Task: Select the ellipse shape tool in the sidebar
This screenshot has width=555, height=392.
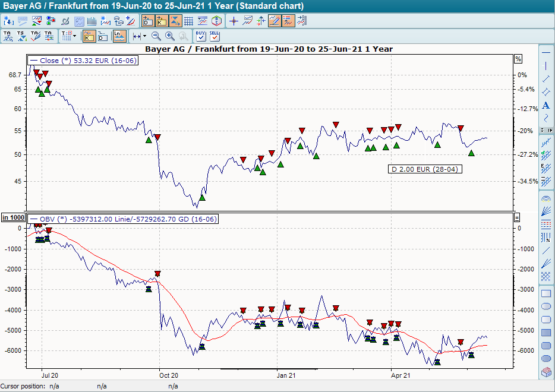Action: tap(545, 306)
